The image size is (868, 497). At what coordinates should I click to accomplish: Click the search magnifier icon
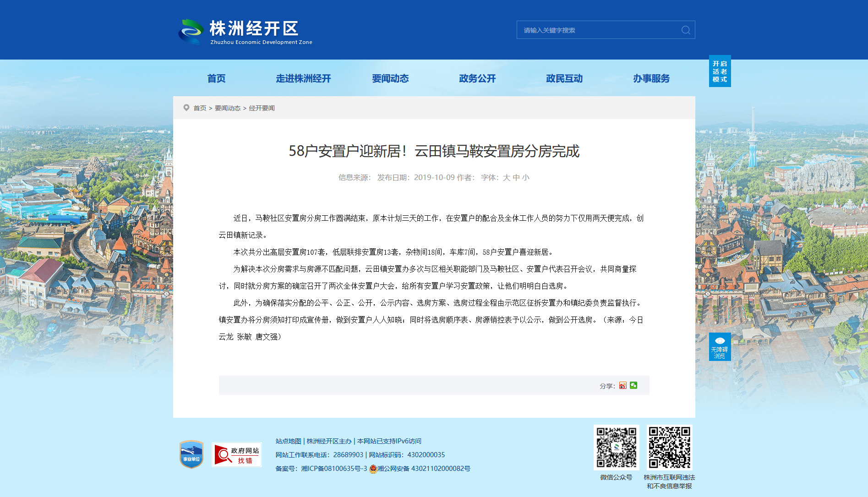click(686, 30)
